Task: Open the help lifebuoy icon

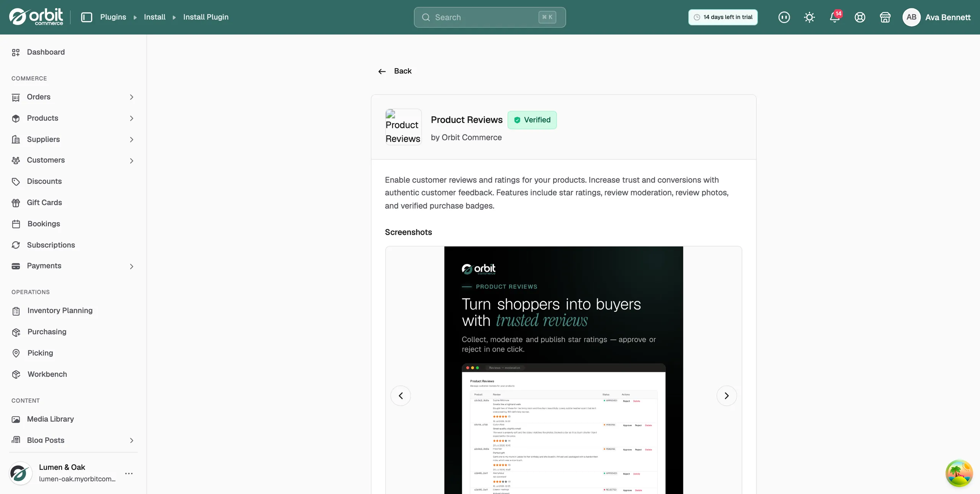Action: [x=860, y=17]
